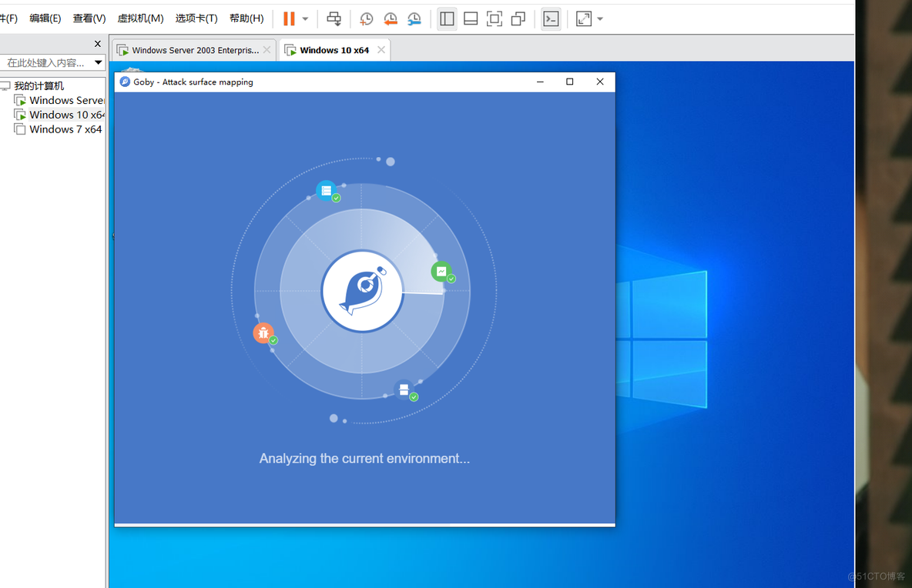Toggle the library sidebar view icon
The height and width of the screenshot is (588, 912).
[x=447, y=18]
